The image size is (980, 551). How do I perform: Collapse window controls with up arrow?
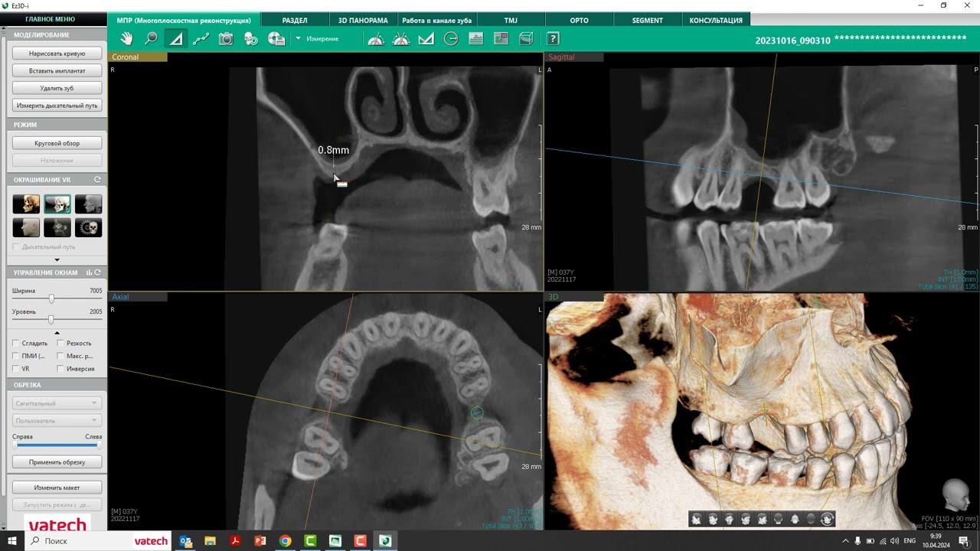57,333
